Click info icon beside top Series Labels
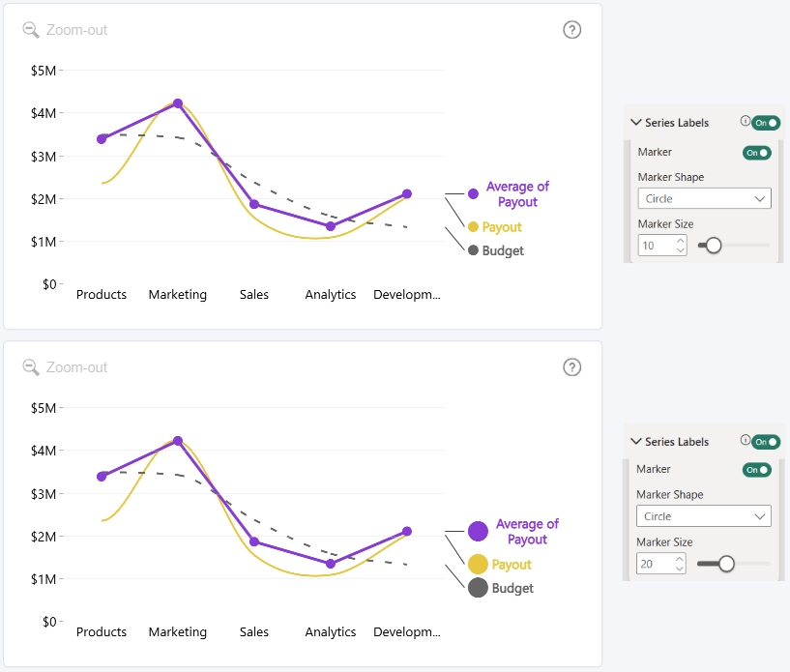 click(x=745, y=121)
